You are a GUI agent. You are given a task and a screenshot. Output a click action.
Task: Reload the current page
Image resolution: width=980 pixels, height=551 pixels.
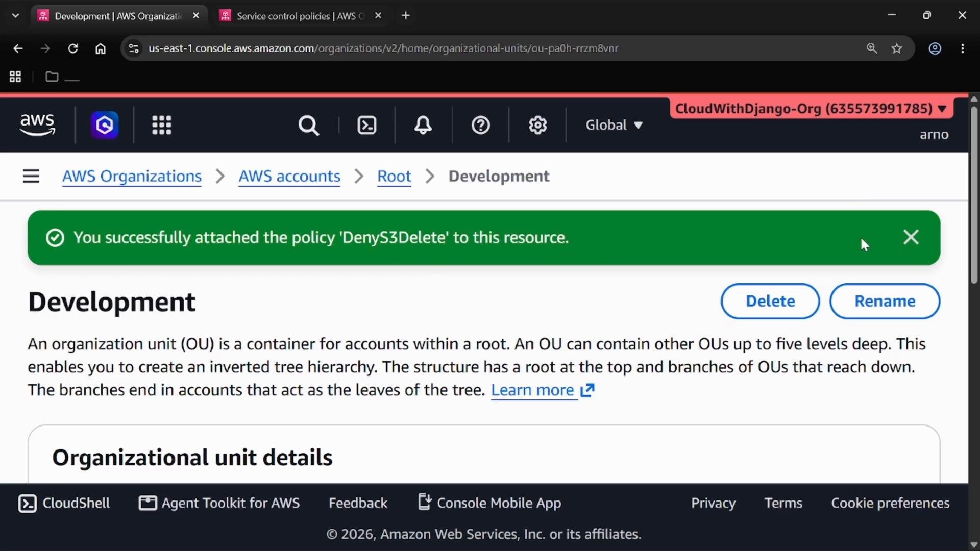73,48
